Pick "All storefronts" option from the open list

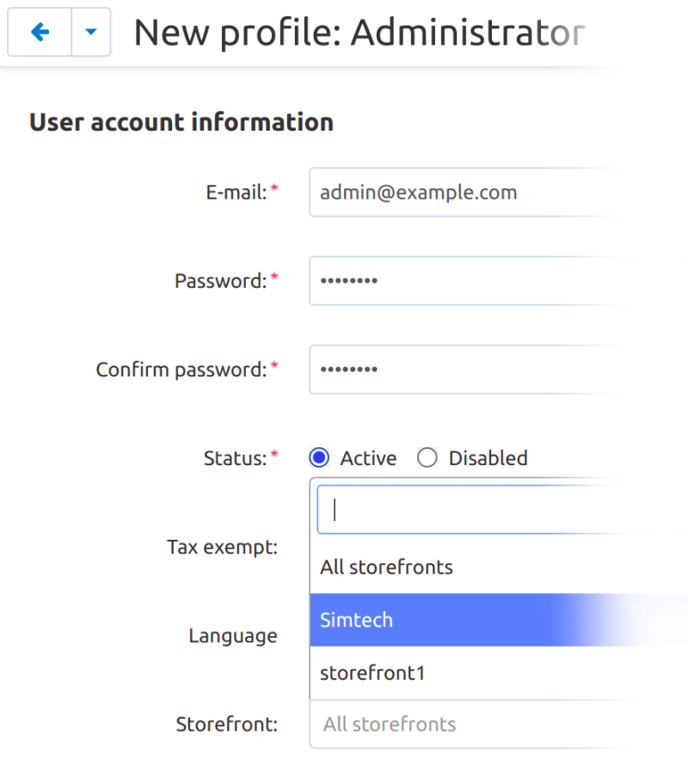[387, 567]
